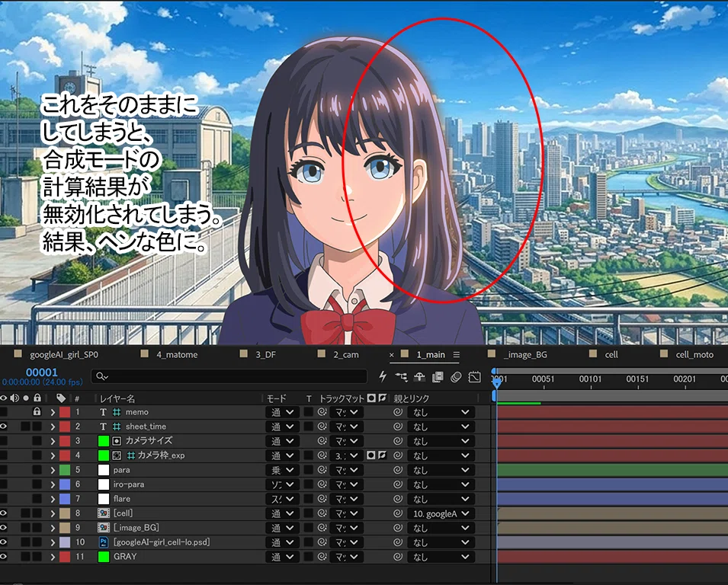Click the composition icon of the [cell] layer
Image resolution: width=728 pixels, height=585 pixels.
(x=104, y=513)
